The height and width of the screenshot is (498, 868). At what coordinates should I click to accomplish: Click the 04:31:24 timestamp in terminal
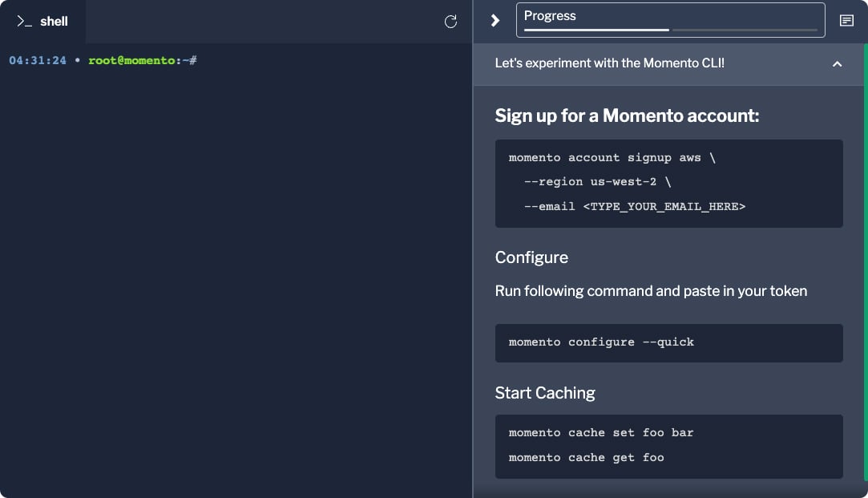tap(38, 60)
